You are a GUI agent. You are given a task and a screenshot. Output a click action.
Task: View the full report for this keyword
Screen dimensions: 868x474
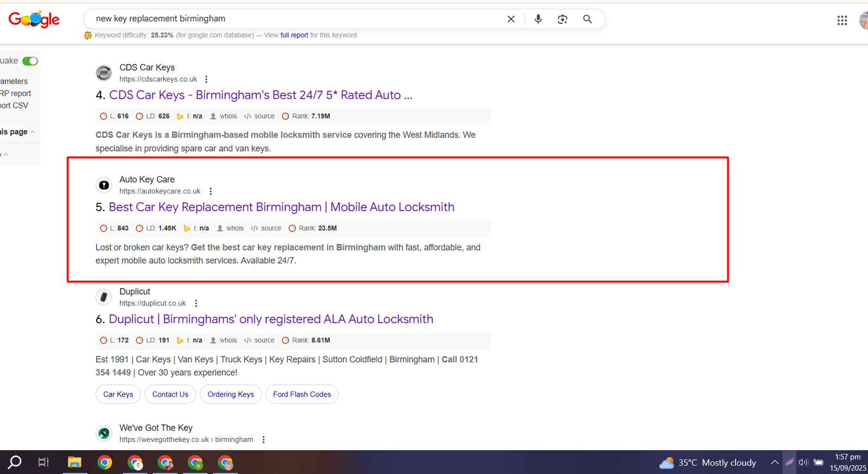coord(294,35)
